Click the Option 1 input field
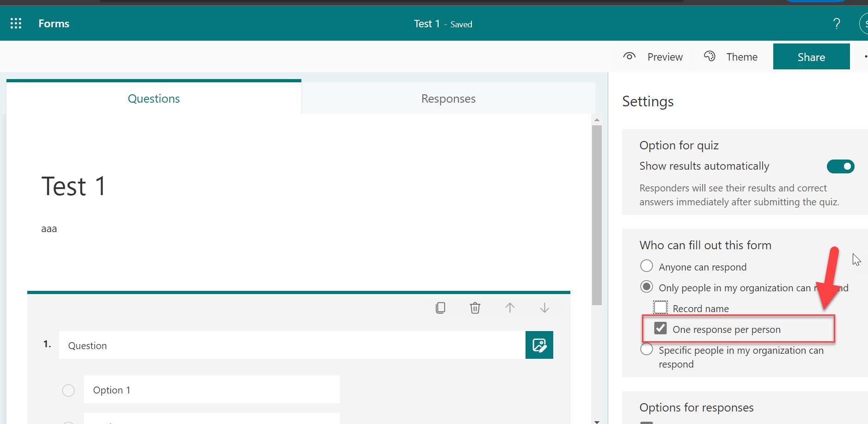 click(x=212, y=390)
